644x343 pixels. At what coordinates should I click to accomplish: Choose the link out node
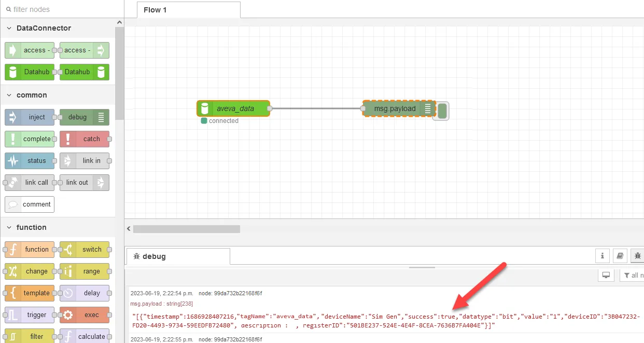pyautogui.click(x=85, y=183)
